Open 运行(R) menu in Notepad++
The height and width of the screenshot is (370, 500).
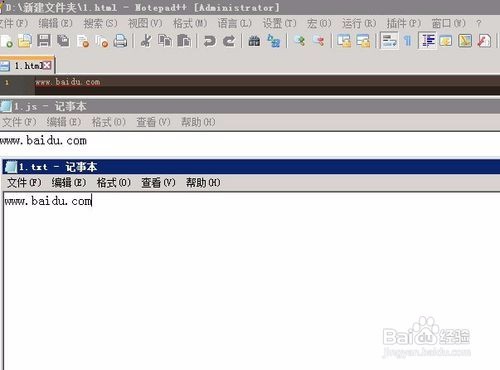[x=359, y=23]
